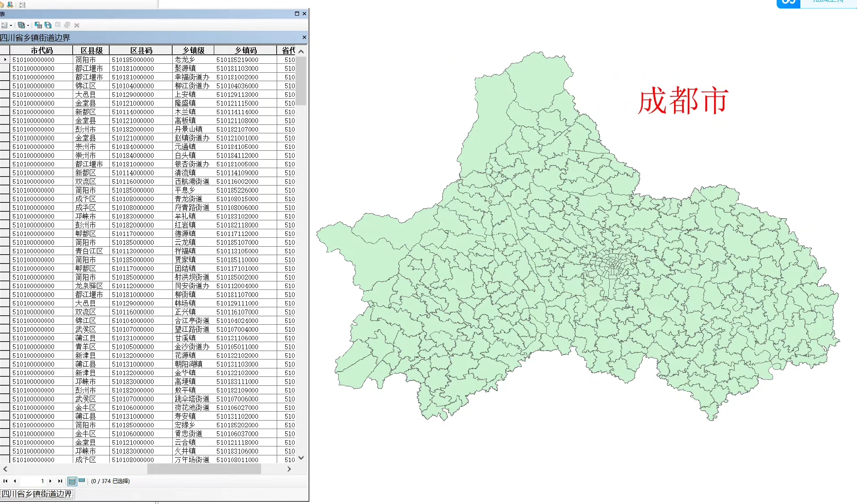
Task: Toggle Show selected records view
Action: pos(82,481)
